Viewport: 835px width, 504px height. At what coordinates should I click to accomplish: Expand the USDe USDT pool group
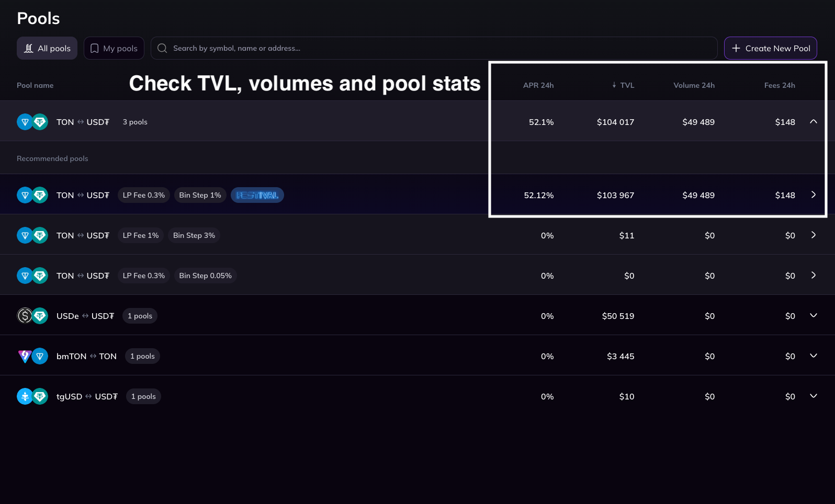pyautogui.click(x=813, y=315)
